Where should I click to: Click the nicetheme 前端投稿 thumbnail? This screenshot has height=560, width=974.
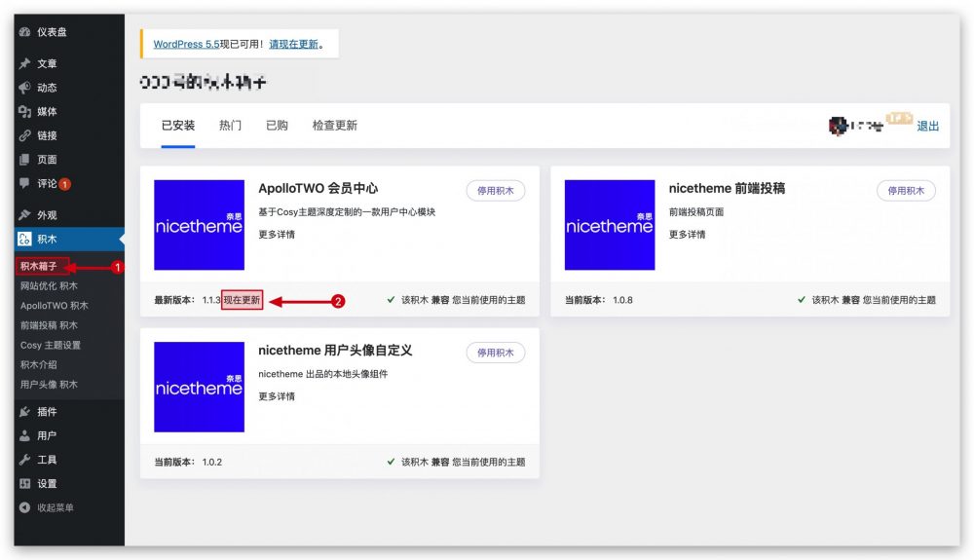point(610,225)
